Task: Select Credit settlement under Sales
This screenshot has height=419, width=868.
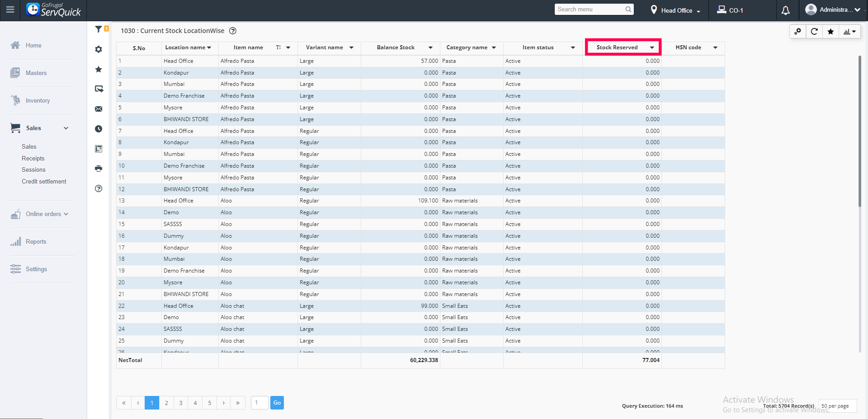Action: pos(44,181)
